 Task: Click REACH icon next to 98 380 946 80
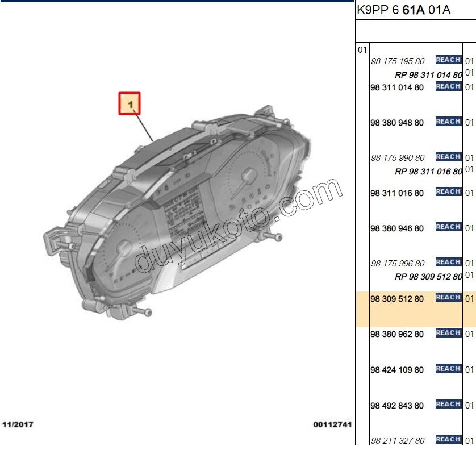[448, 227]
